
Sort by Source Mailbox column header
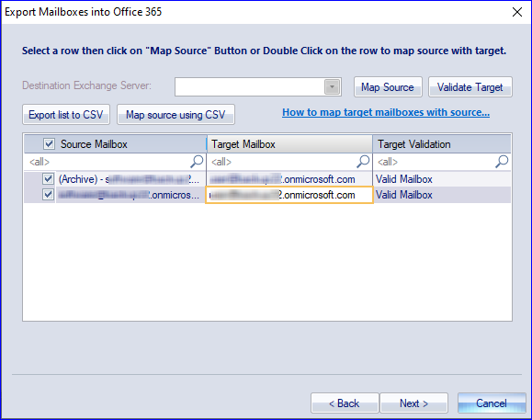click(x=116, y=144)
